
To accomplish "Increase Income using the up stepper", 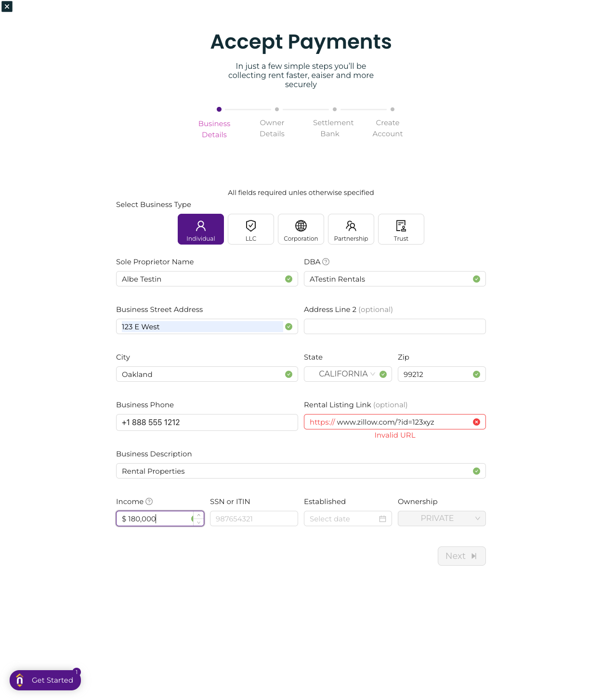I will [x=198, y=515].
